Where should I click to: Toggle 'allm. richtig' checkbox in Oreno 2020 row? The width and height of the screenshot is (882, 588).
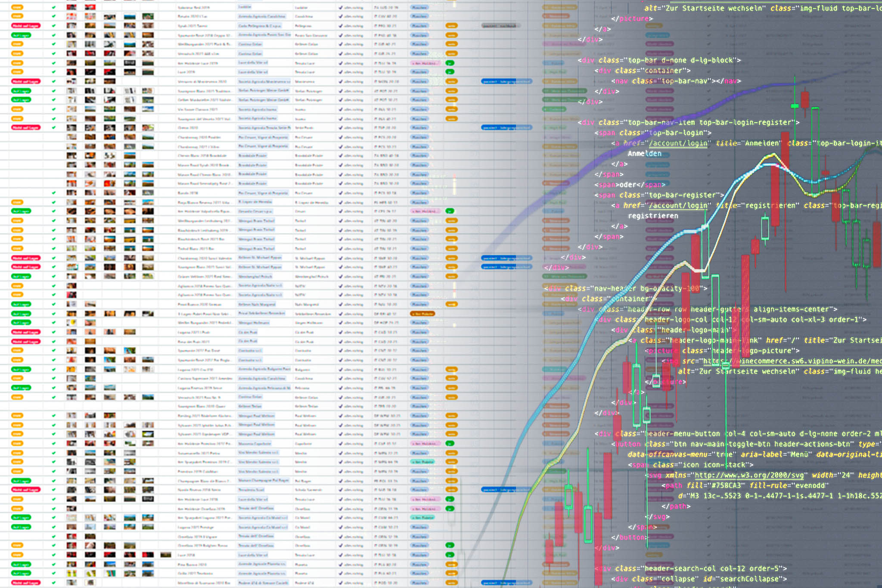point(341,128)
